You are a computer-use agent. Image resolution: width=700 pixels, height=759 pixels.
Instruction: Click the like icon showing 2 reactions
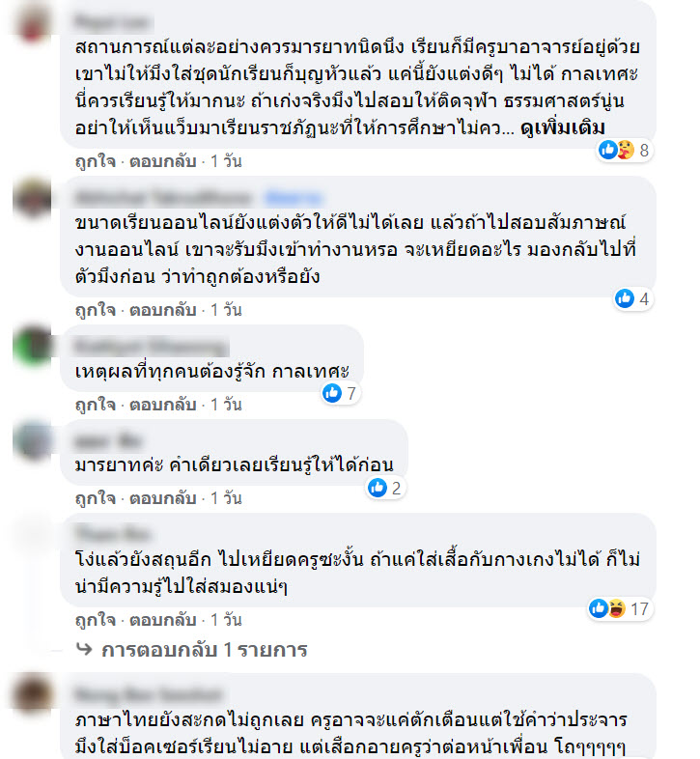[378, 488]
